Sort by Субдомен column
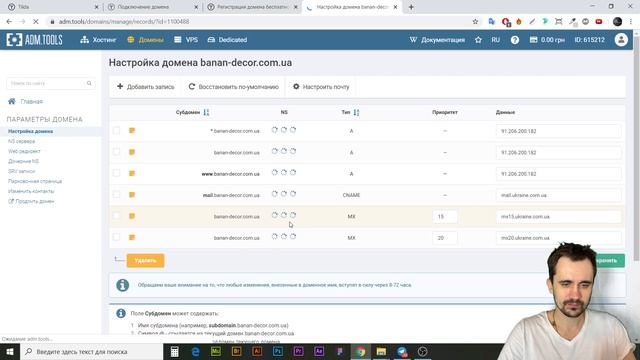Image resolution: width=640 pixels, height=360 pixels. [x=192, y=112]
